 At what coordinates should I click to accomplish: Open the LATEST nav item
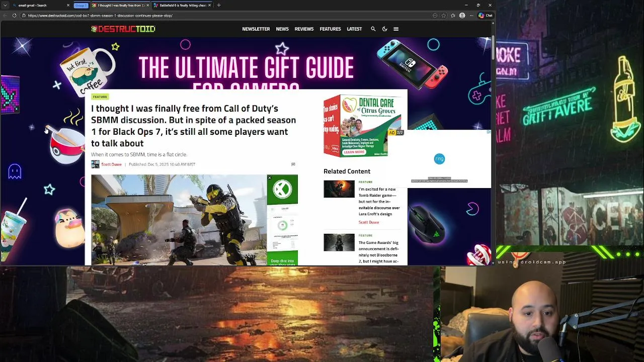[354, 29]
